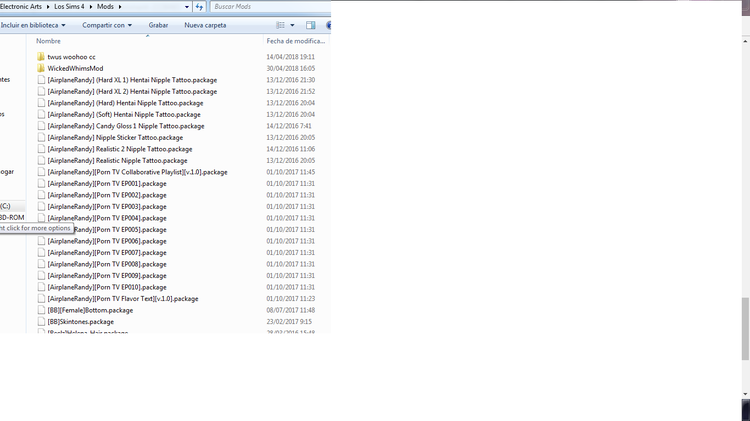Select the Los Sims 4 breadcrumb segment
Screen dimensions: 750x421
tap(69, 7)
